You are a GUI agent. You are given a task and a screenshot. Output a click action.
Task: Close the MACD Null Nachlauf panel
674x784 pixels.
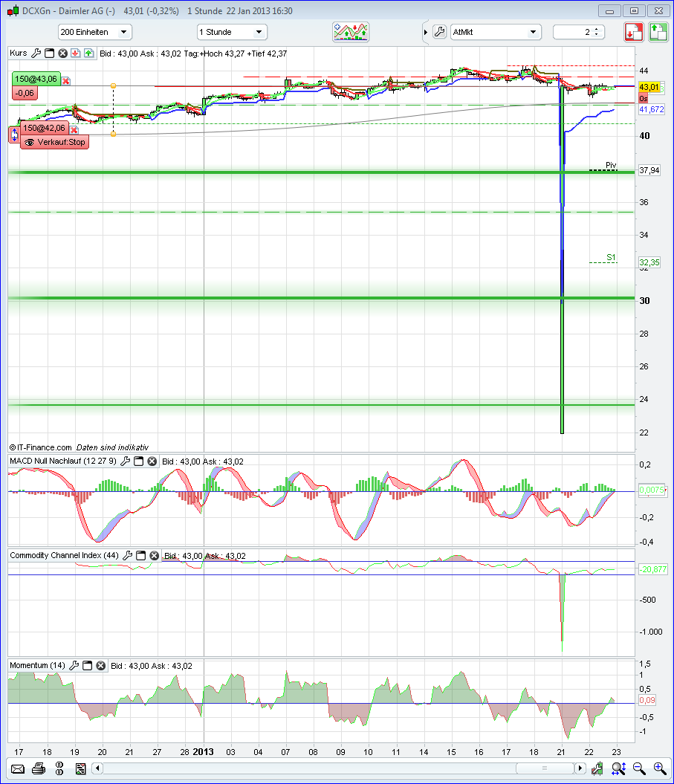[x=152, y=461]
